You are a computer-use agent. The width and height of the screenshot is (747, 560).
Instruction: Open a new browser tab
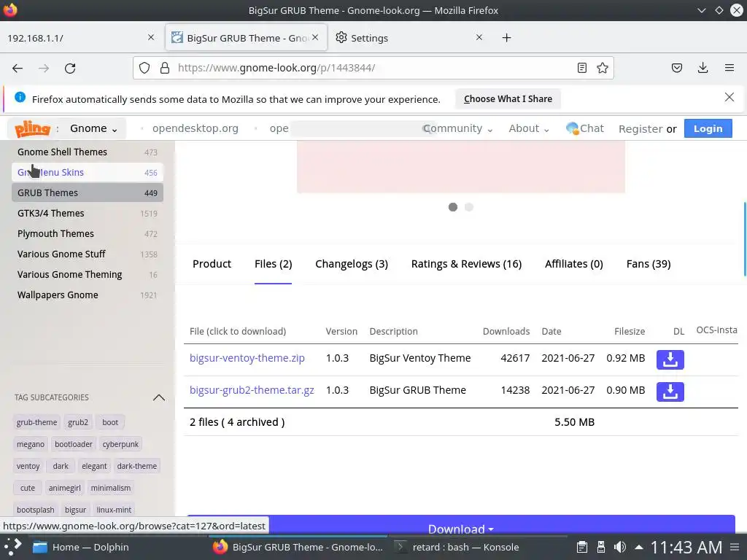(506, 38)
